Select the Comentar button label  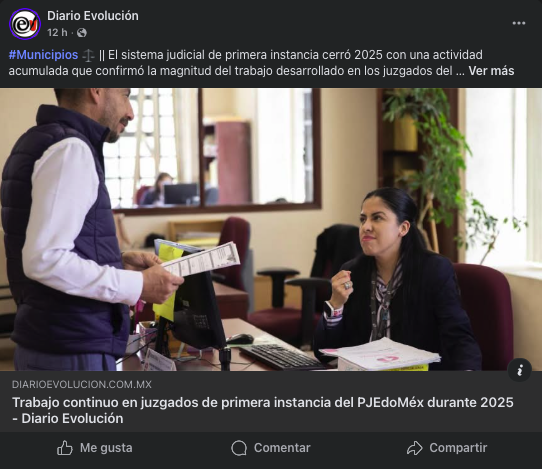282,448
